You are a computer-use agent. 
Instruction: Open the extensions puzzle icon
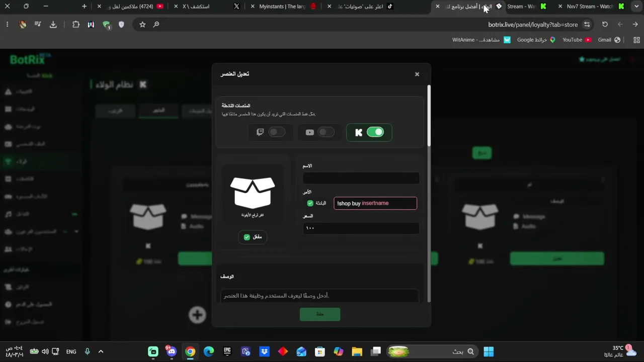[76, 24]
